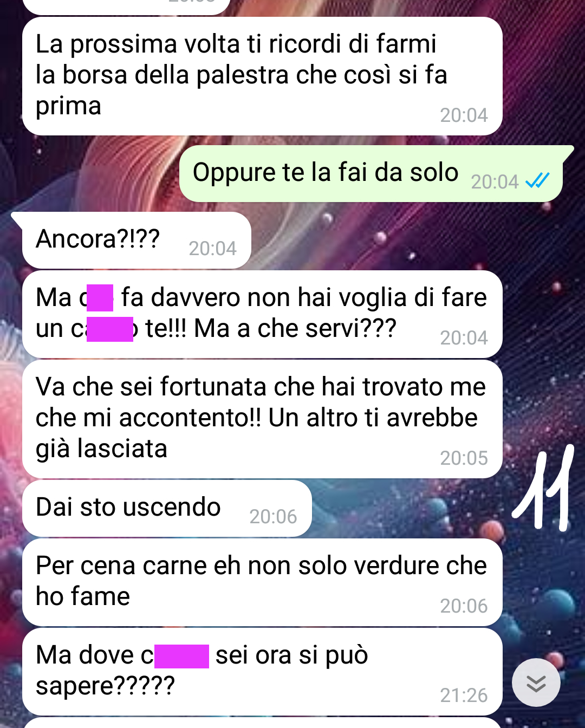Viewport: 585px width, 728px height.
Task: Select the 'La prossima volta ti ricordi' message
Action: click(x=262, y=76)
